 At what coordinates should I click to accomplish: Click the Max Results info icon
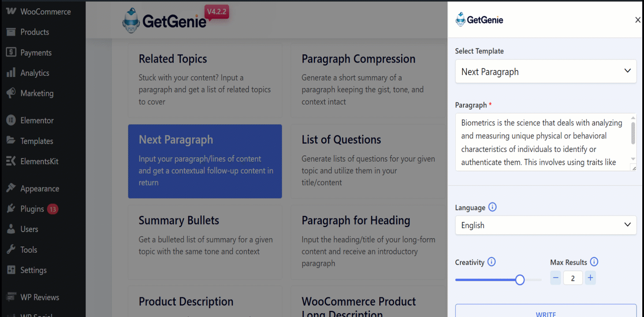coord(594,262)
